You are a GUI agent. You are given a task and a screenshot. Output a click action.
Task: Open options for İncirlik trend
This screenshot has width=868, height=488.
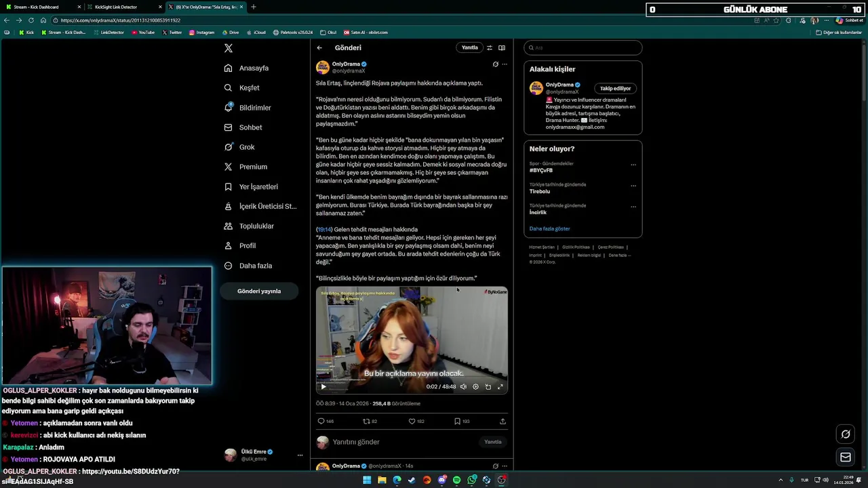(x=633, y=206)
